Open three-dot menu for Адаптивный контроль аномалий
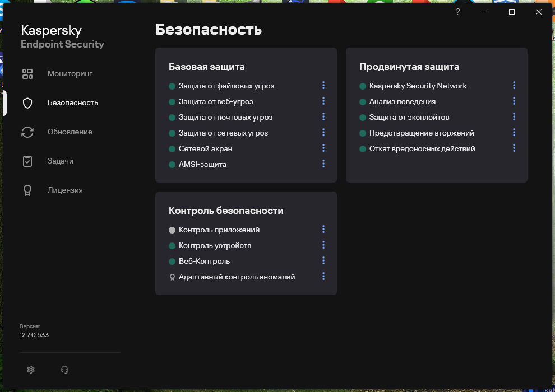This screenshot has height=392, width=555. (323, 276)
